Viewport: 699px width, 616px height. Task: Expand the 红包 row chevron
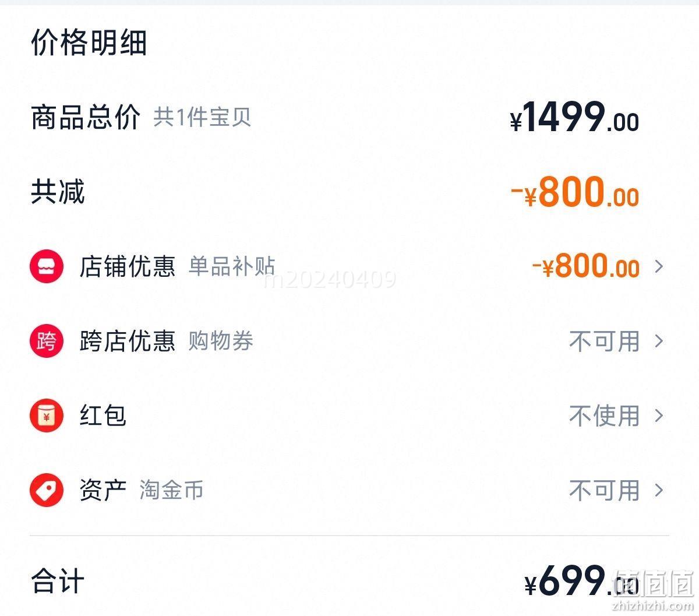(x=659, y=416)
